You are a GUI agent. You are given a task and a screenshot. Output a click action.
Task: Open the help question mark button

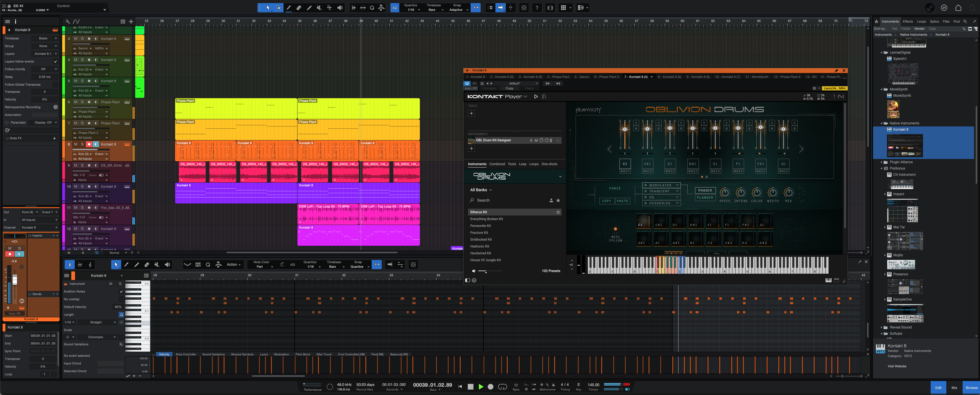click(x=537, y=8)
